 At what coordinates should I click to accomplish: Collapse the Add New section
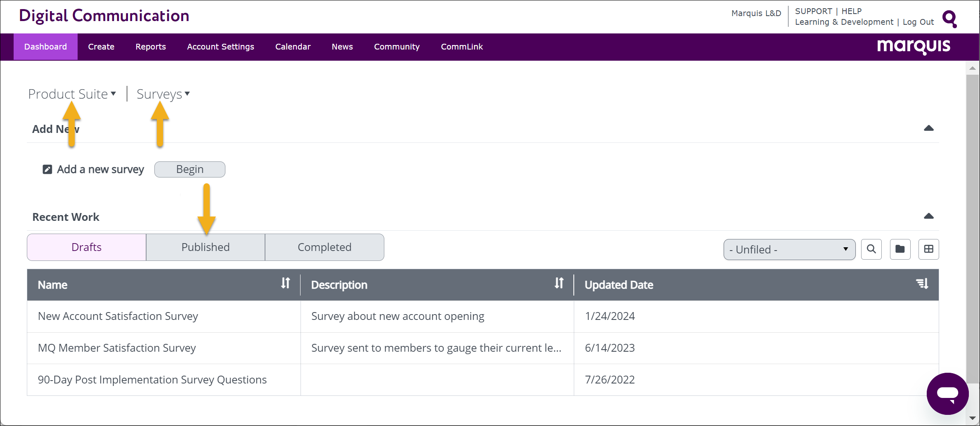point(928,128)
